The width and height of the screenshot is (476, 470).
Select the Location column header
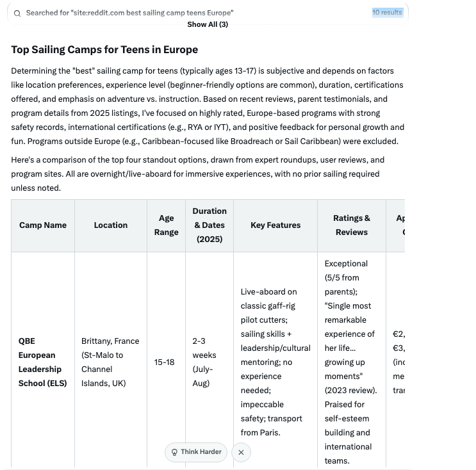(111, 225)
